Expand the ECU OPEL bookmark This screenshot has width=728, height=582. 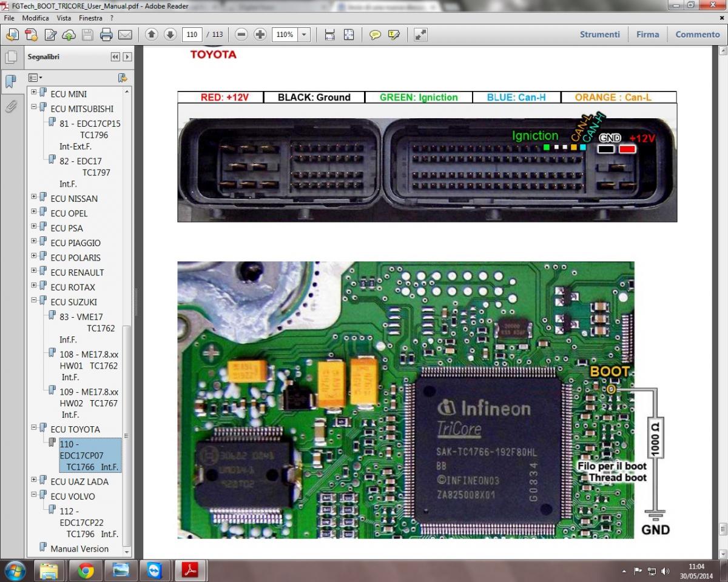[x=34, y=213]
